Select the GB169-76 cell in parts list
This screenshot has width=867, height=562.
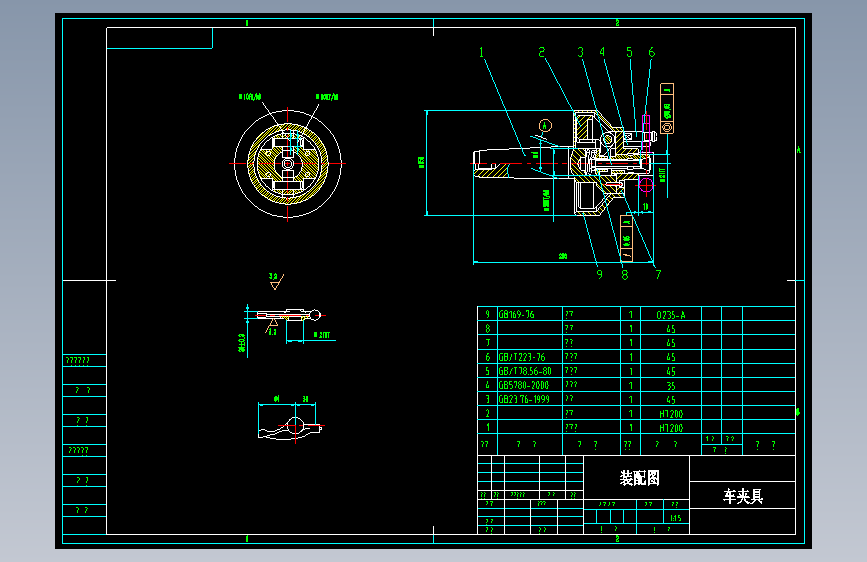(530, 314)
